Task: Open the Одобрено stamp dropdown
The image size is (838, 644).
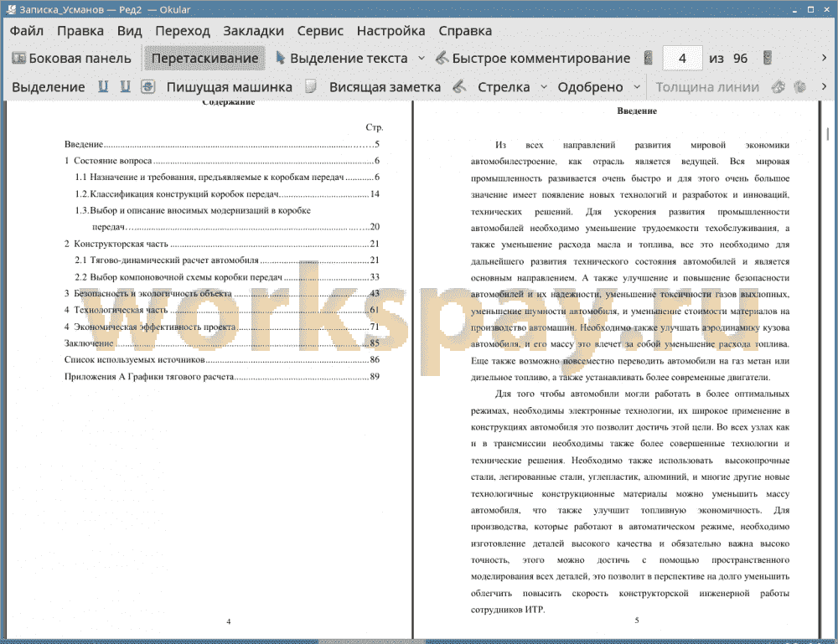Action: [637, 87]
